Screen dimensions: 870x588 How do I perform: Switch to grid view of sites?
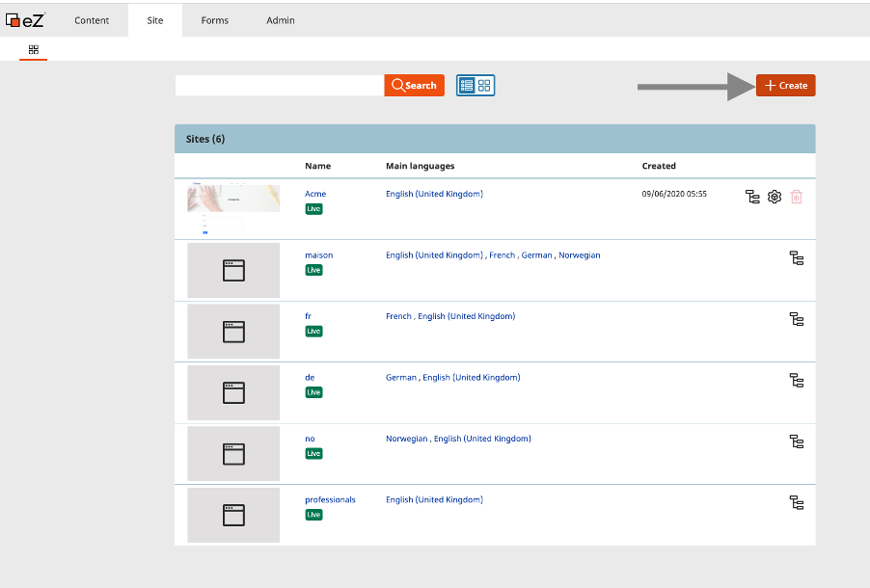(x=483, y=85)
